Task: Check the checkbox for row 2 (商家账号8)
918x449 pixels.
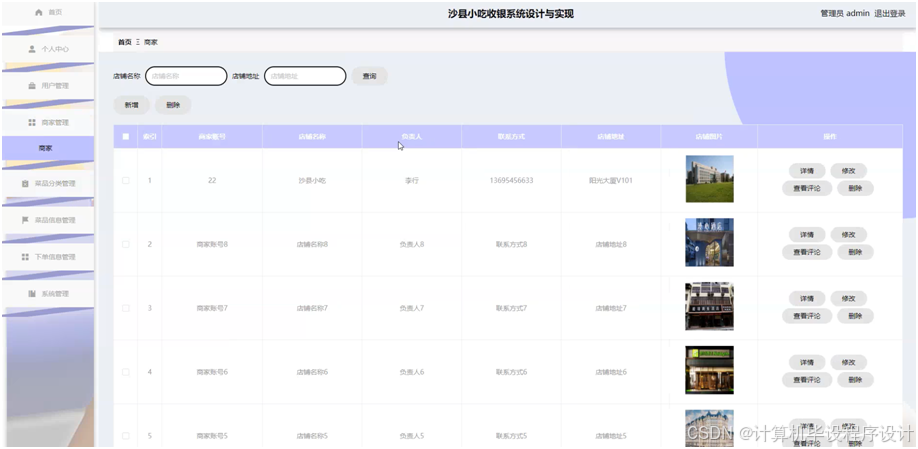Action: [125, 244]
